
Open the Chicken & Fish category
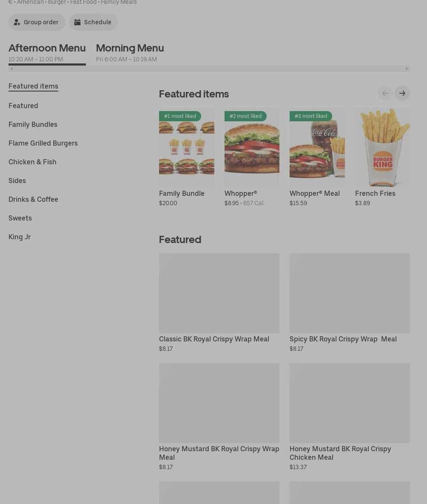pyautogui.click(x=32, y=162)
